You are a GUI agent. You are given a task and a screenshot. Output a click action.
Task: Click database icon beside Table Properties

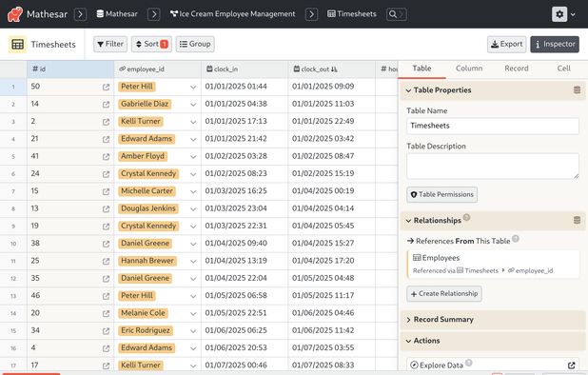[x=577, y=90]
